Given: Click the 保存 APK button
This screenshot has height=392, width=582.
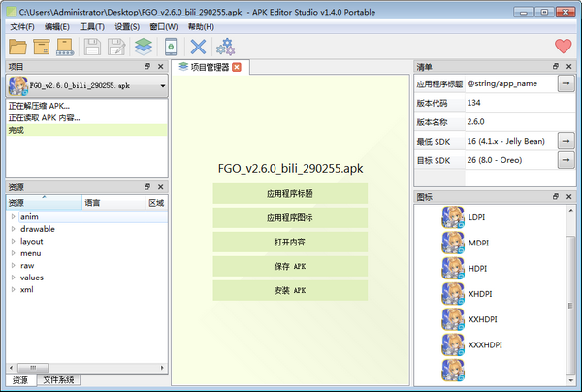Looking at the screenshot, I should 290,266.
